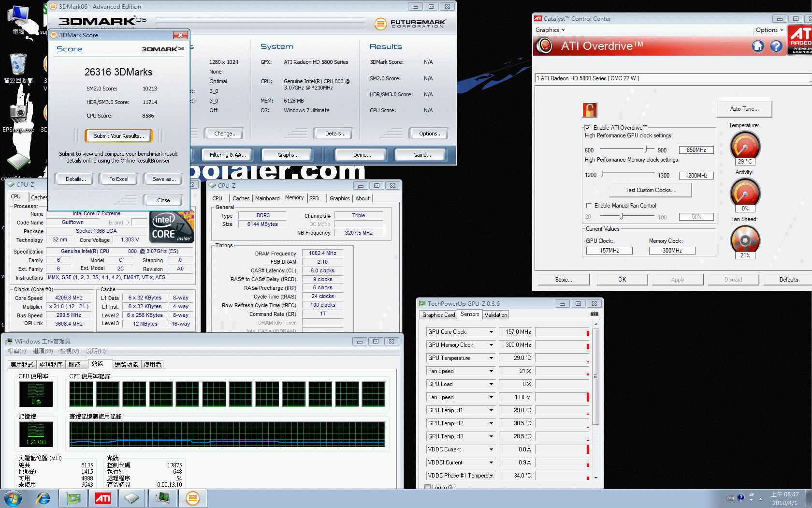Viewport: 812px width, 508px height.
Task: Click the Fan Speed gauge in Overdrive
Action: click(x=745, y=240)
